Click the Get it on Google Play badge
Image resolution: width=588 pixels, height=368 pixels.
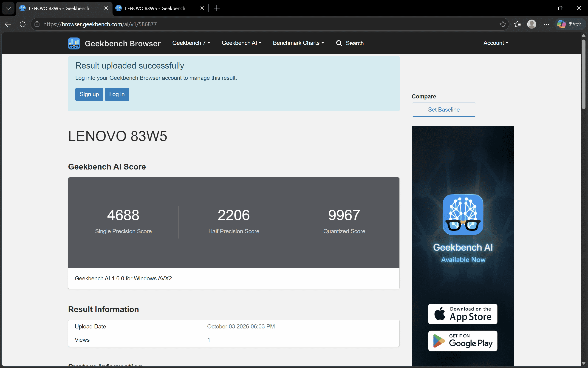click(463, 341)
